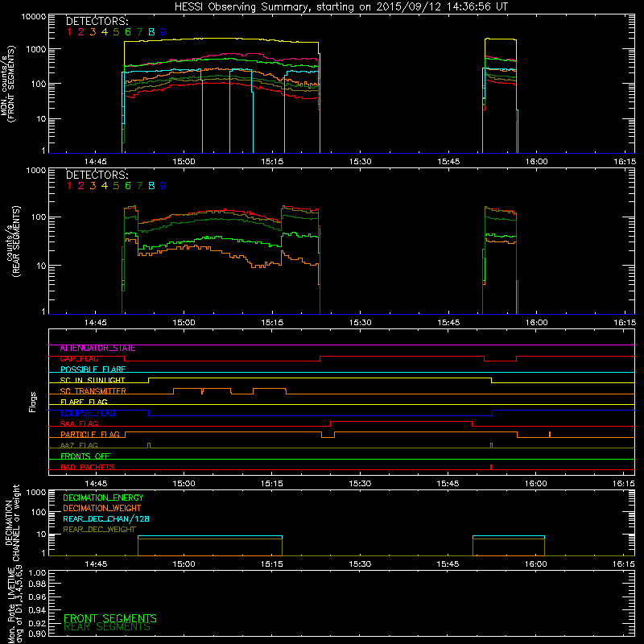Click detector 4 in the front segments legend
The height and width of the screenshot is (644, 644).
pyautogui.click(x=105, y=32)
